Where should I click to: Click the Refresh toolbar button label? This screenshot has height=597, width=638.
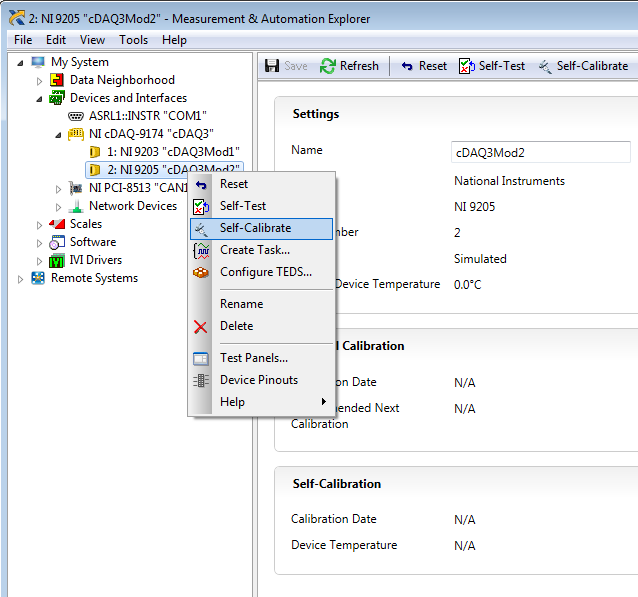(359, 66)
